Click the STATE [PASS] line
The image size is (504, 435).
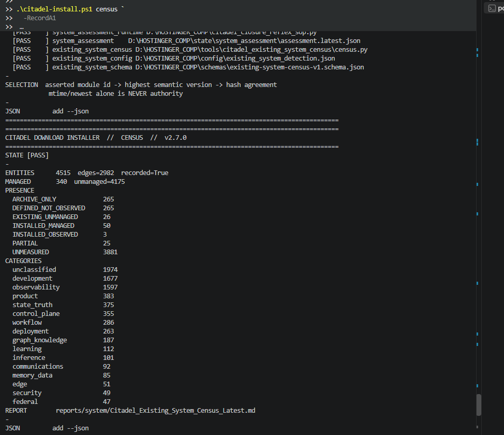27,155
